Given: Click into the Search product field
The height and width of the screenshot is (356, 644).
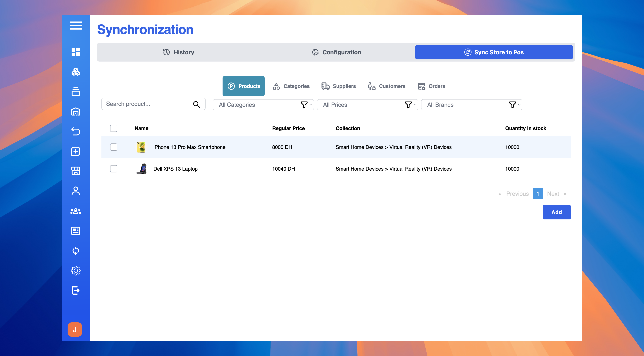Looking at the screenshot, I should (x=147, y=104).
